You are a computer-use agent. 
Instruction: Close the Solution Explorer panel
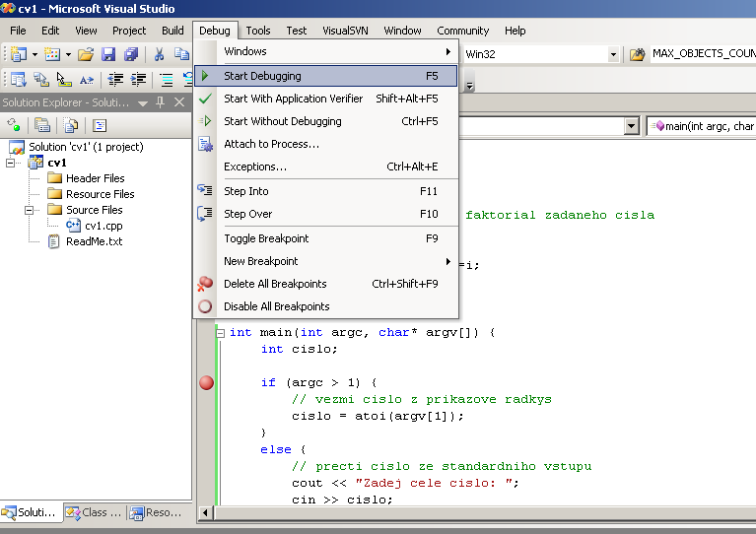pos(179,102)
